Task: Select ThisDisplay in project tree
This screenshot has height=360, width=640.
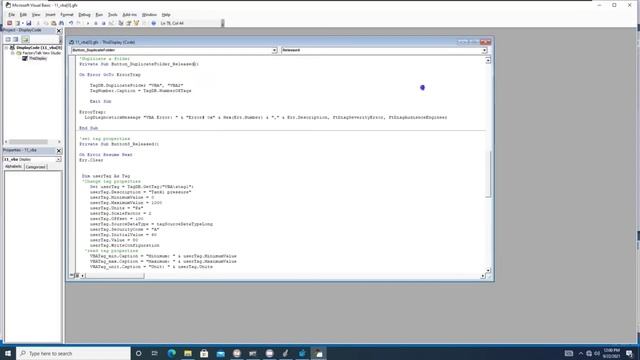Action: pos(38,58)
